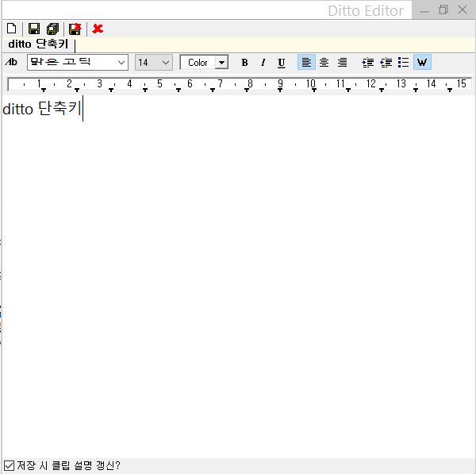The height and width of the screenshot is (474, 476).
Task: Click the ruler at mark 5
Action: coord(159,83)
